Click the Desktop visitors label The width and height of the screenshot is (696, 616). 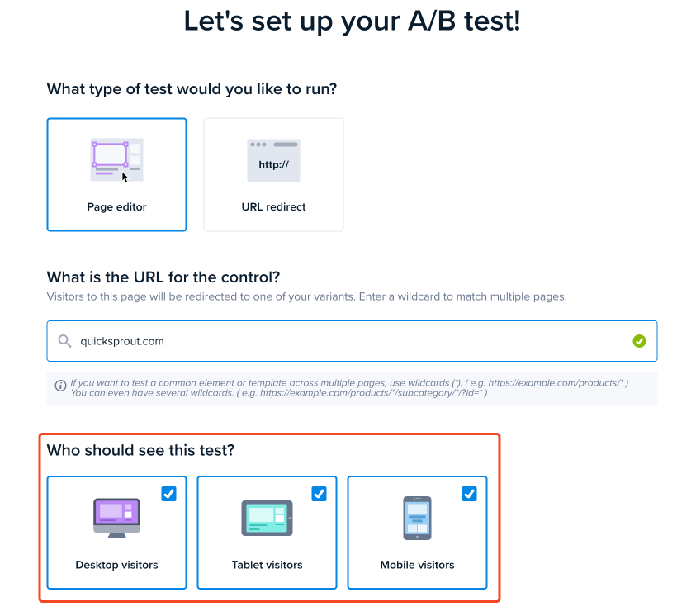coord(116,565)
